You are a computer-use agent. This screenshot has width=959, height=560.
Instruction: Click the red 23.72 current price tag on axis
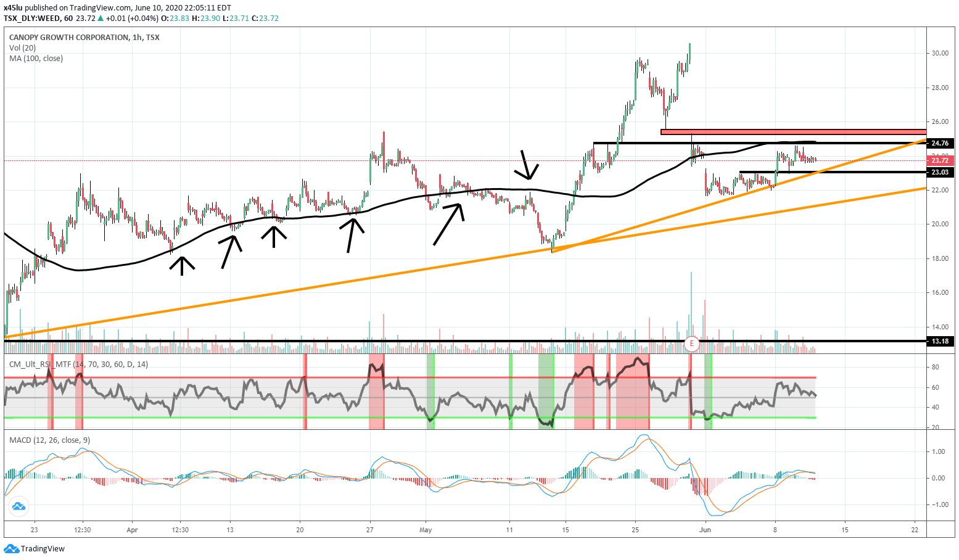(x=940, y=160)
